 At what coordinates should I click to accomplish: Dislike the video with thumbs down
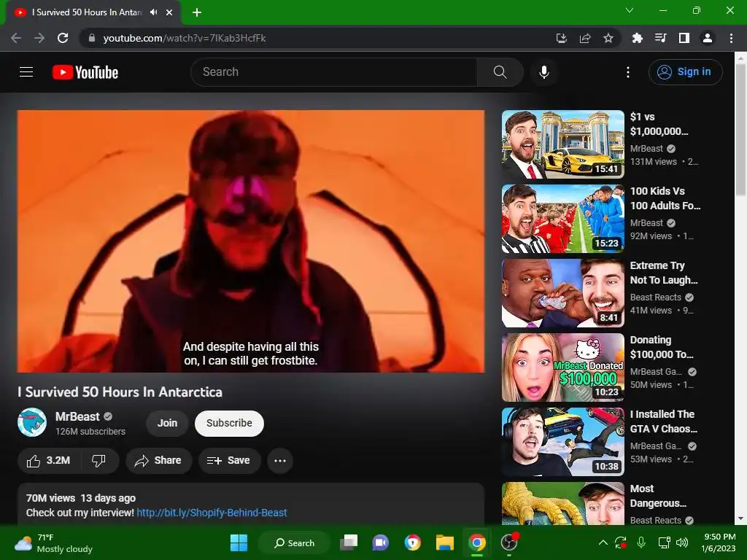pos(98,461)
